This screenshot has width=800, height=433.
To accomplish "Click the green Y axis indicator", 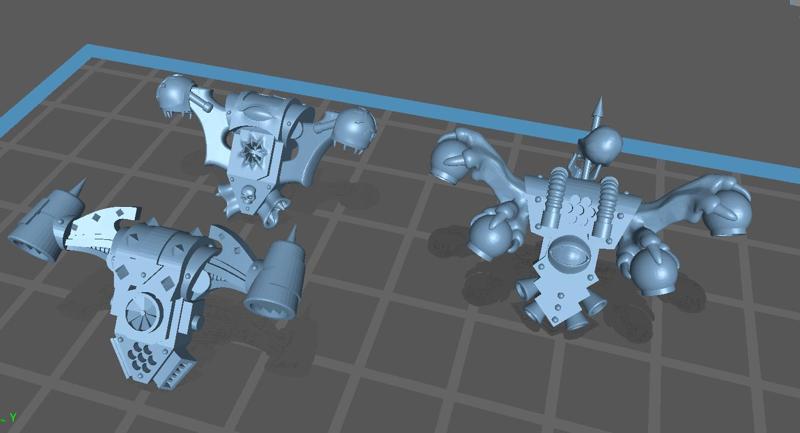I will point(13,417).
